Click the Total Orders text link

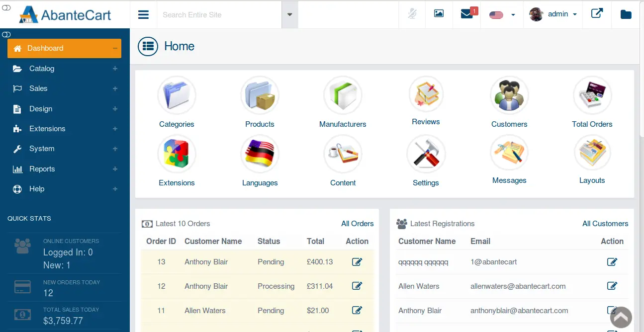tap(592, 124)
